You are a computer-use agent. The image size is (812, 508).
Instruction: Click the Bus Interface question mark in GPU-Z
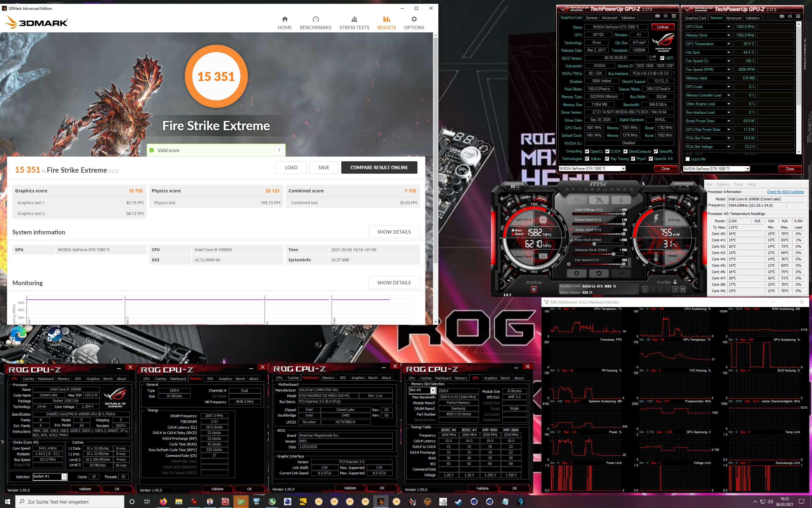pos(673,73)
